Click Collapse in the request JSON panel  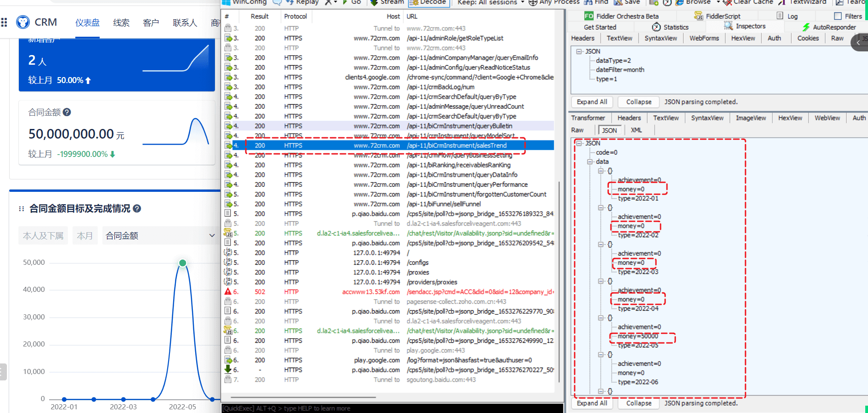point(638,102)
